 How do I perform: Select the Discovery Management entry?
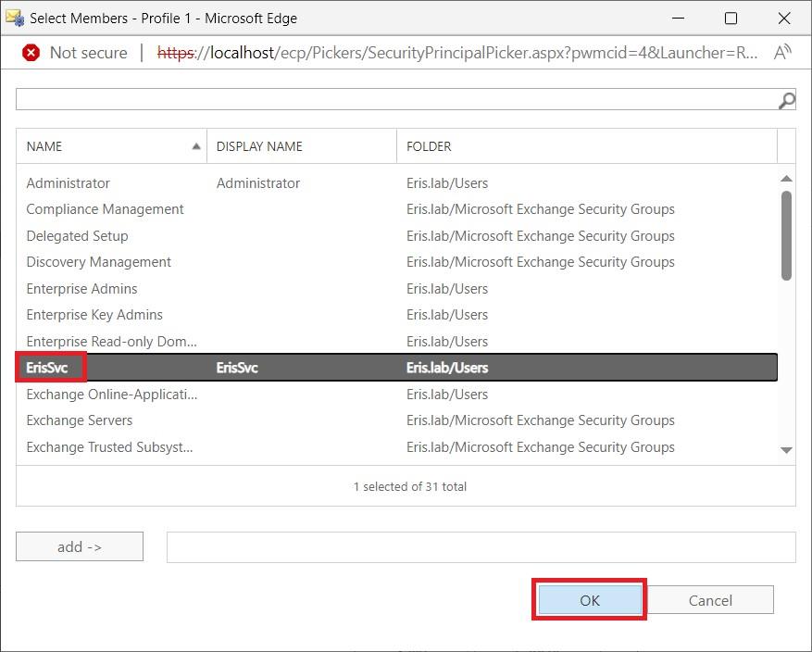[x=98, y=262]
